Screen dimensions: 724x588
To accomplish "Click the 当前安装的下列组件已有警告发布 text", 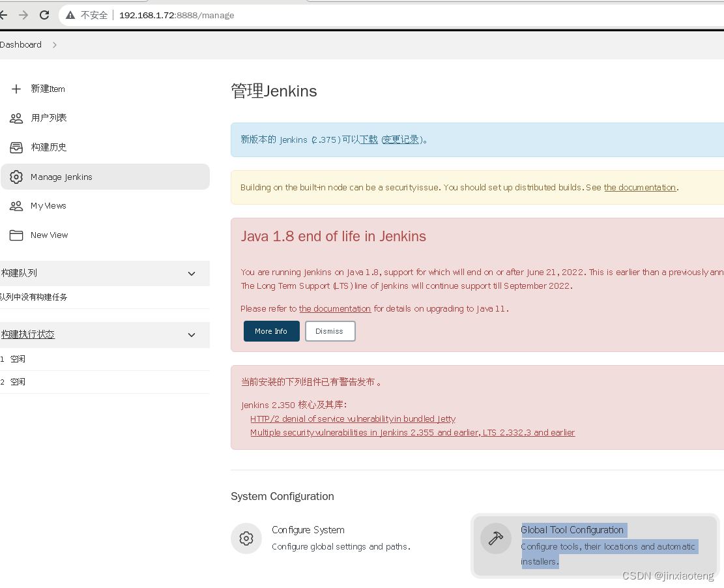I will (x=310, y=382).
